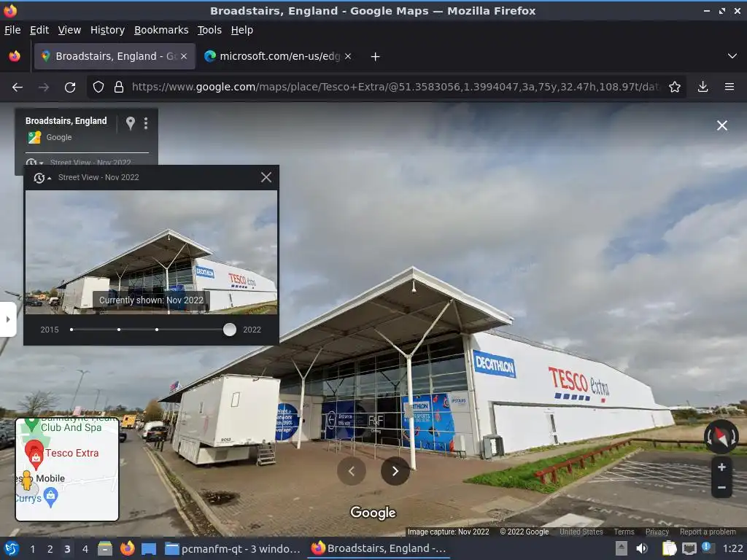Click the Tesco Extra label on minimap
This screenshot has height=560, width=747.
click(72, 453)
